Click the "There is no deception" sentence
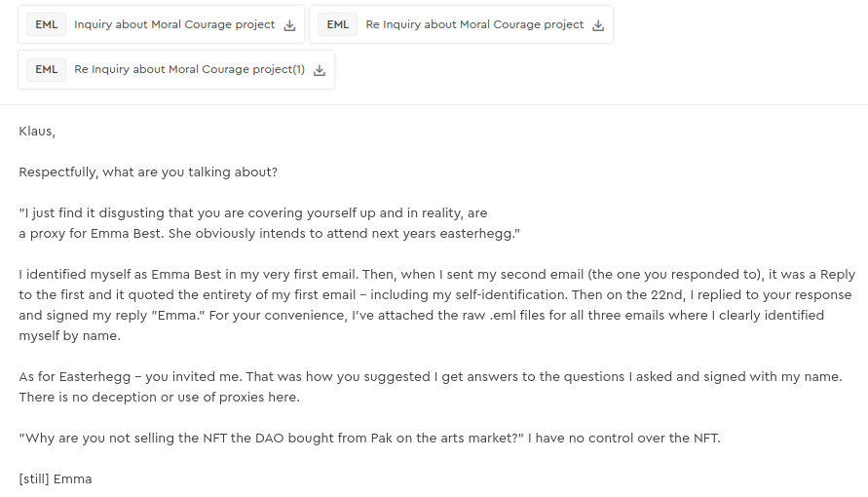 tap(159, 397)
